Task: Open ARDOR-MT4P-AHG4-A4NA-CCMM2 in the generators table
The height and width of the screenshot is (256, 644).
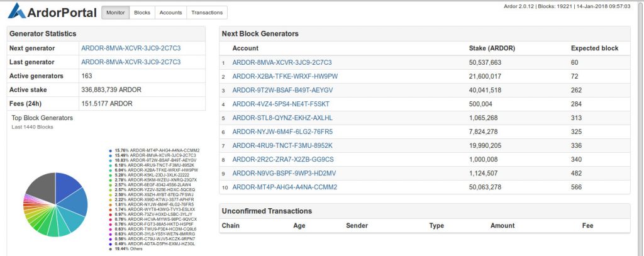Action: click(x=285, y=187)
